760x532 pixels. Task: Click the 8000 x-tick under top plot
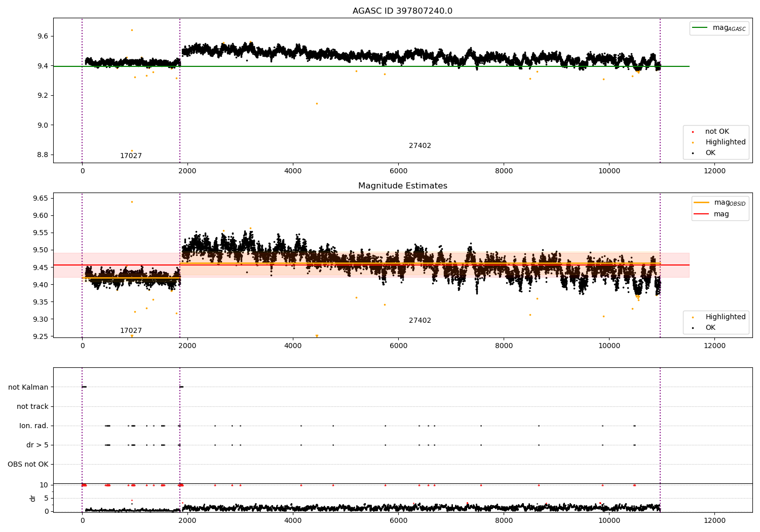click(x=504, y=171)
